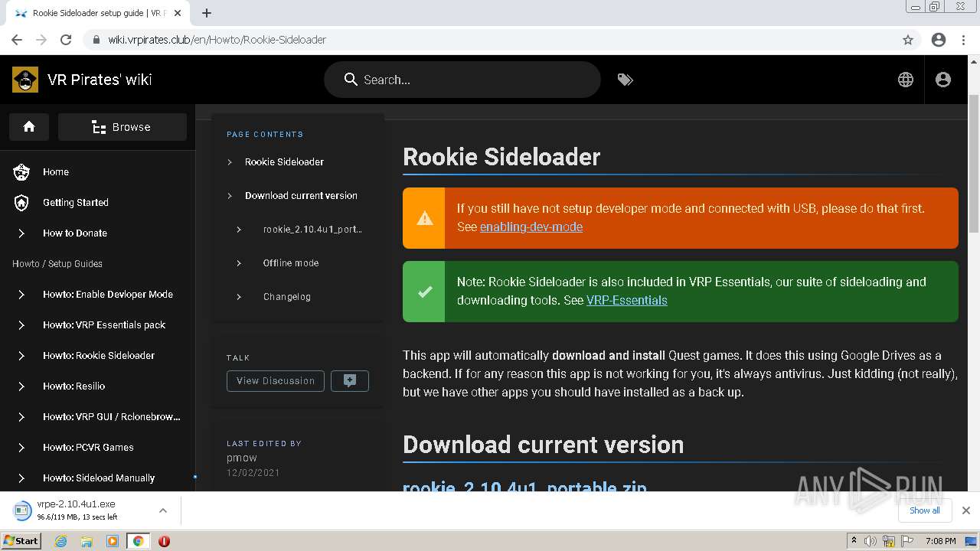Open the Home sidebar link
This screenshot has width=980, height=551.
point(98,172)
